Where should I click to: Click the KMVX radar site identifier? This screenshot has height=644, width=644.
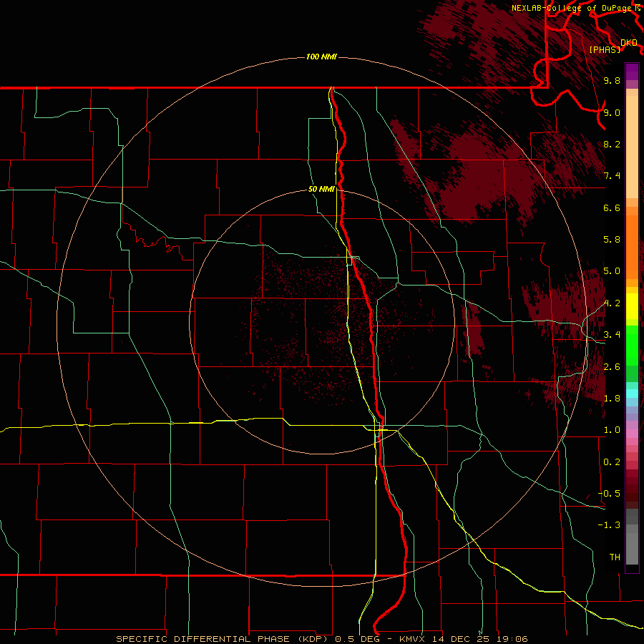[x=414, y=639]
